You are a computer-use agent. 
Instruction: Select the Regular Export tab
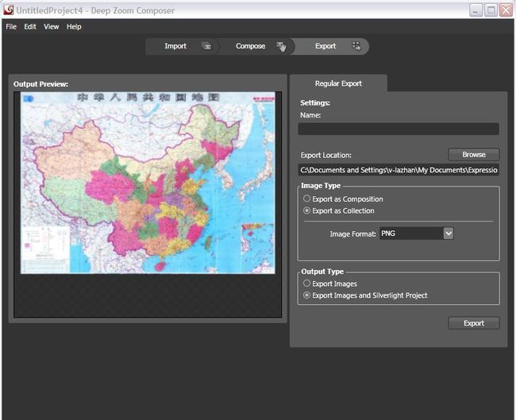click(338, 83)
